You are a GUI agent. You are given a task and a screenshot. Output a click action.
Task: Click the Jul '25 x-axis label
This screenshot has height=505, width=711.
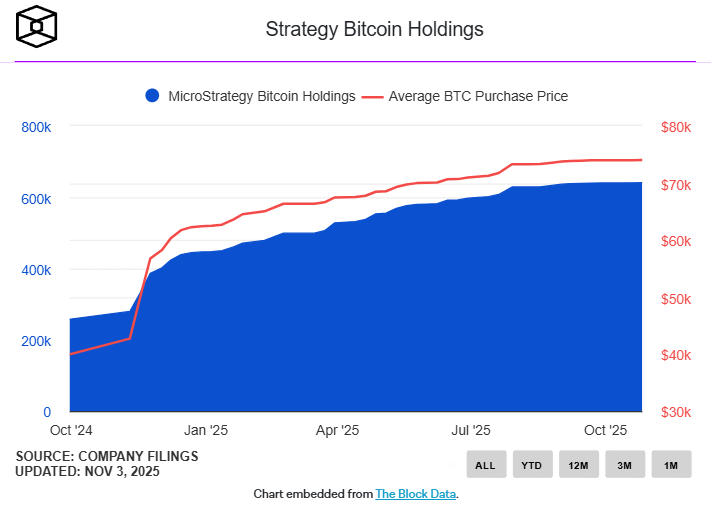[470, 430]
